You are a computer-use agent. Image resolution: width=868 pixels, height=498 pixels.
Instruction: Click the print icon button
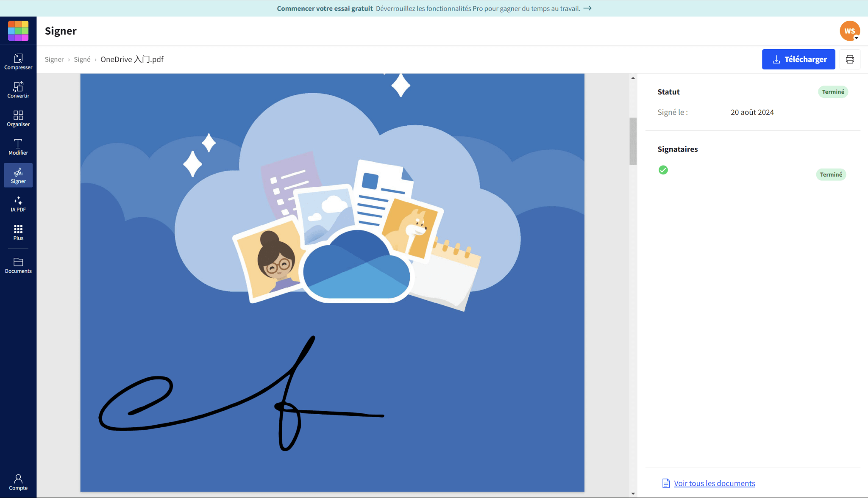point(850,59)
